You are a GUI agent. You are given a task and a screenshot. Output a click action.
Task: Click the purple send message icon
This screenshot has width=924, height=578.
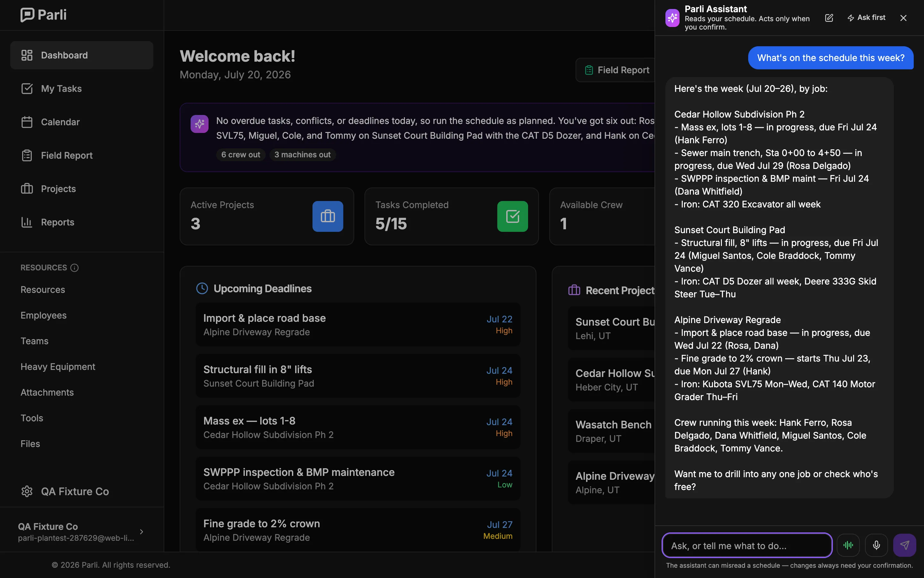point(904,545)
